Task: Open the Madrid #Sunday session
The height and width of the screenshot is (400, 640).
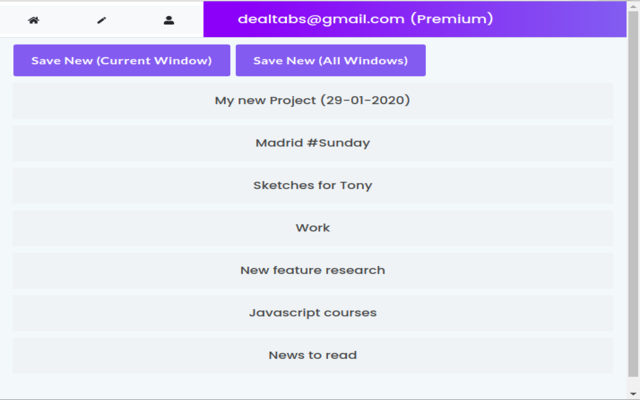Action: (313, 143)
